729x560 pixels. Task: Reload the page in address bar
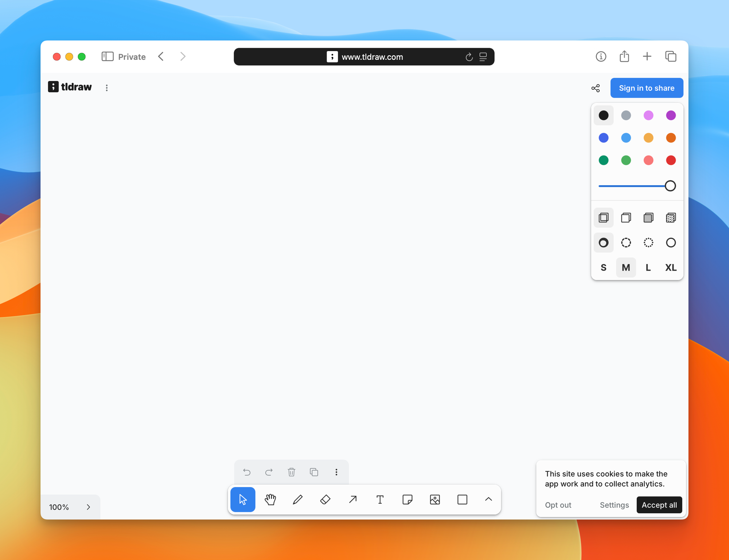click(469, 57)
